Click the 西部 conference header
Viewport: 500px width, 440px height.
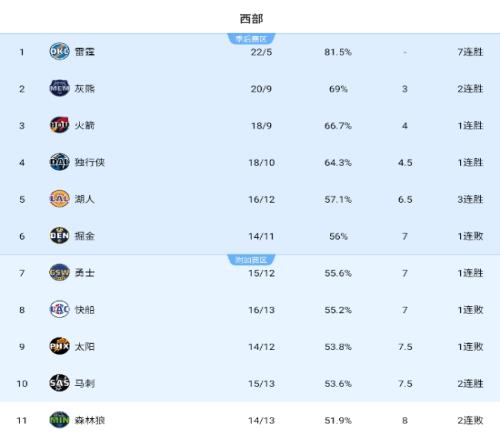pyautogui.click(x=251, y=19)
